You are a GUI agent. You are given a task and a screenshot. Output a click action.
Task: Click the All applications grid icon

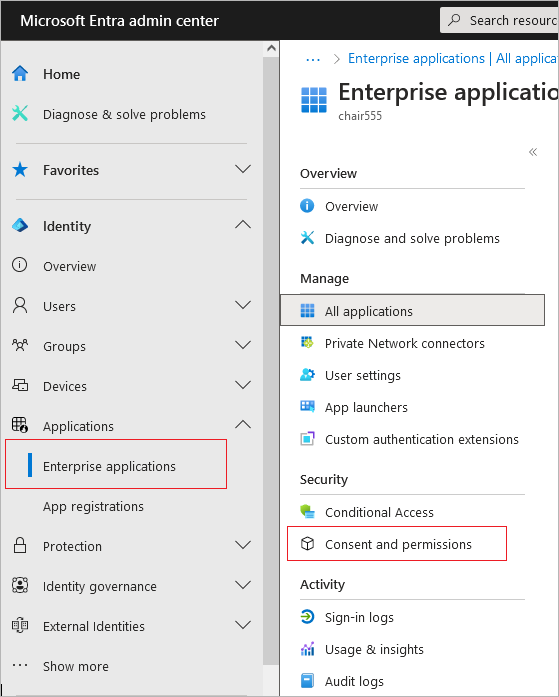point(307,311)
